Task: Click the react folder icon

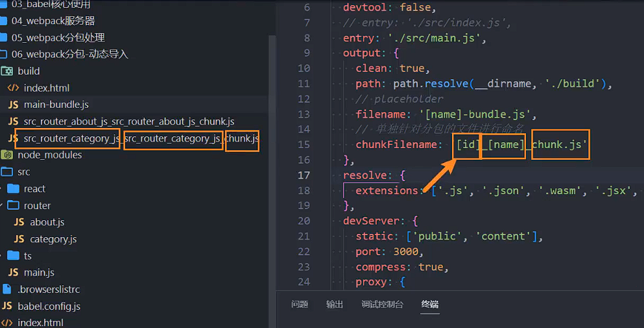Action: pos(13,188)
